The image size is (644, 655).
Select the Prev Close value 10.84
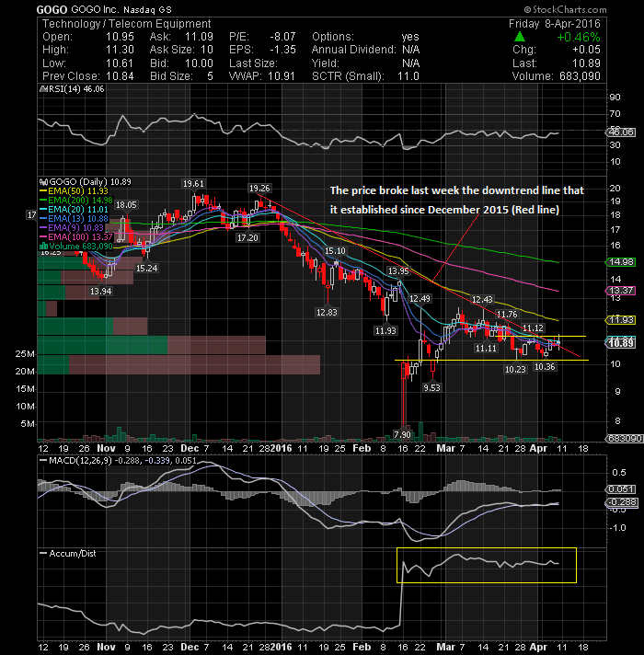tap(120, 76)
